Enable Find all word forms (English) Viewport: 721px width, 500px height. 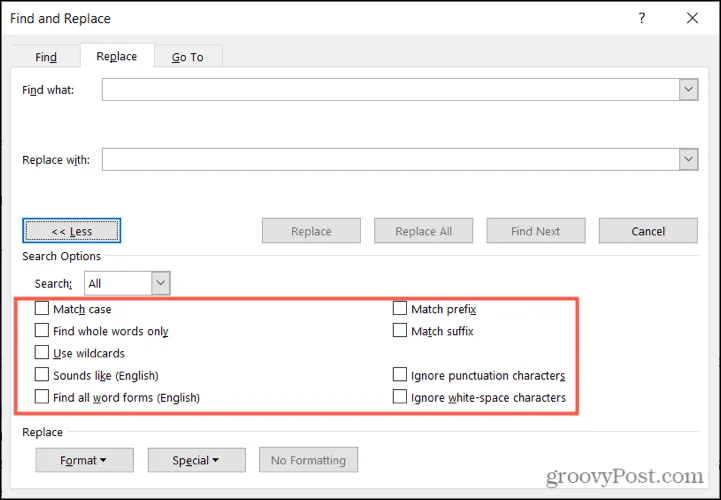[x=42, y=397]
